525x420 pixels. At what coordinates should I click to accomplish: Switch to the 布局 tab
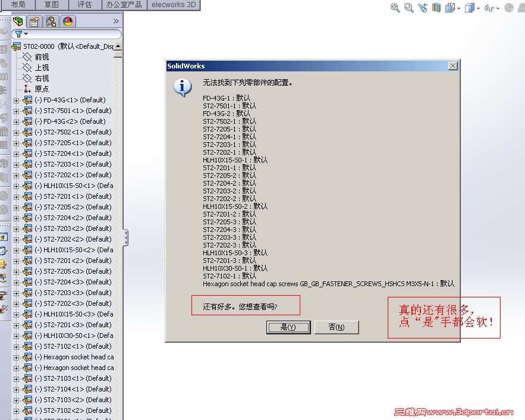coord(18,5)
